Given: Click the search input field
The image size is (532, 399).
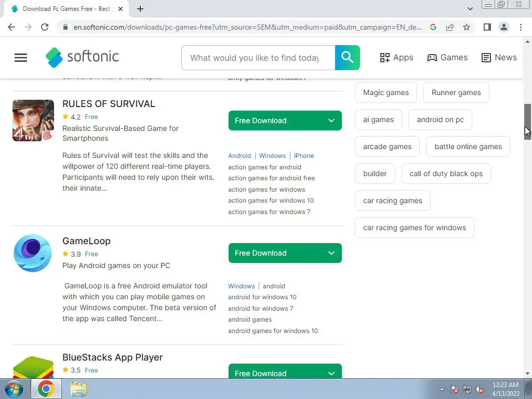Looking at the screenshot, I should [258, 58].
